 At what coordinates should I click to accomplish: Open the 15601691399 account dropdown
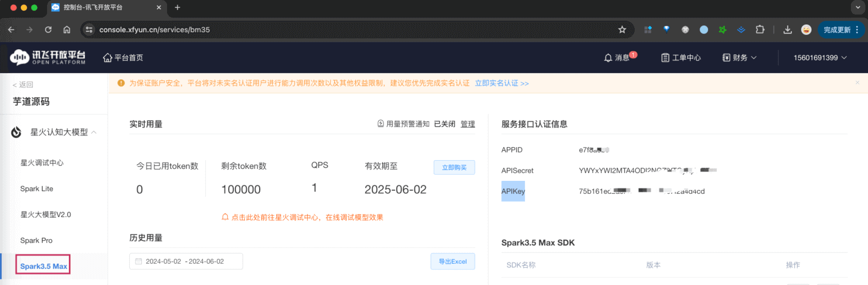tap(820, 58)
